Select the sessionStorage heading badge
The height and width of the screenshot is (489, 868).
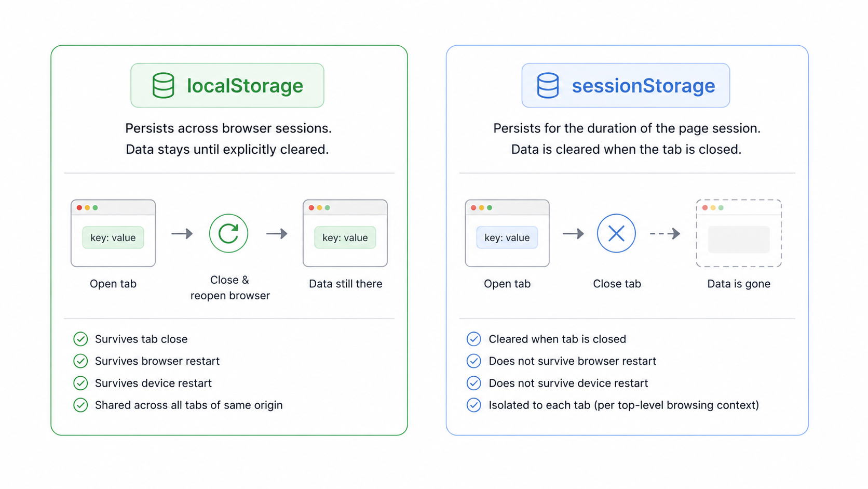coord(626,85)
